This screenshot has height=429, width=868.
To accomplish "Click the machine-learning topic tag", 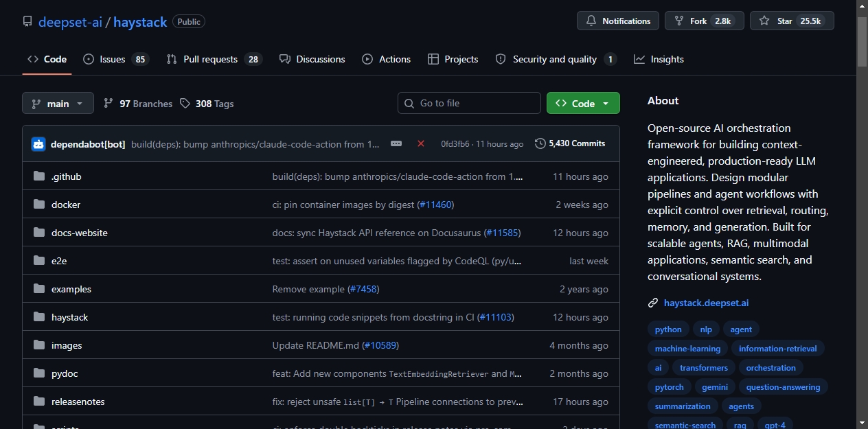I will point(687,349).
